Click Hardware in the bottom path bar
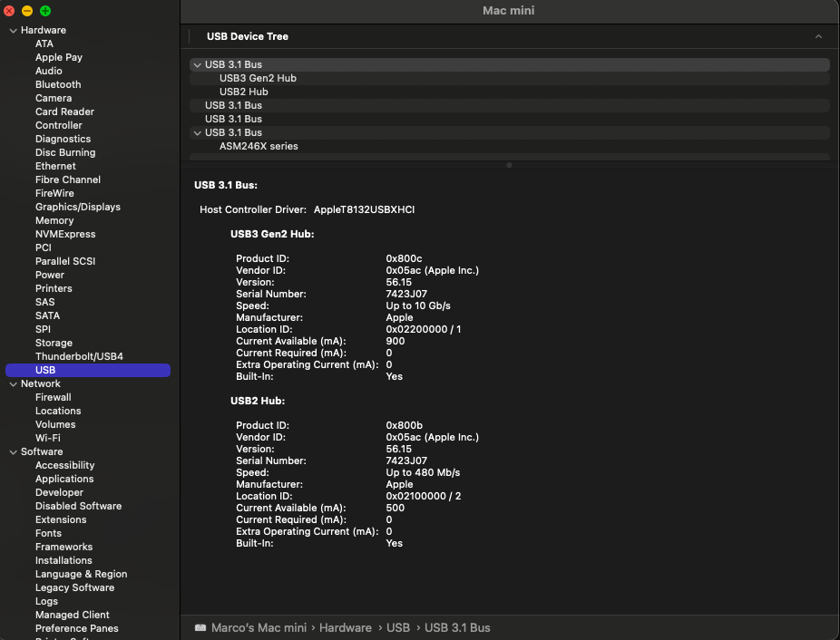 [346, 627]
